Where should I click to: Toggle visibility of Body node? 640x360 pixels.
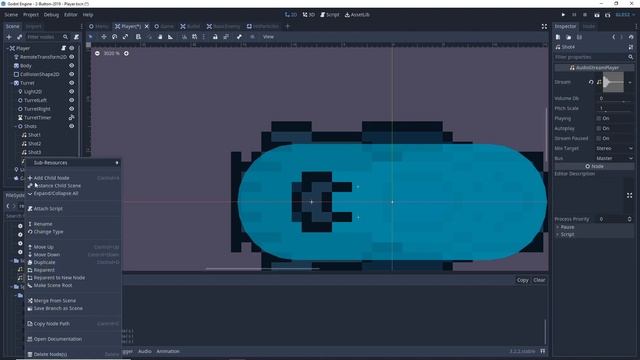click(71, 65)
